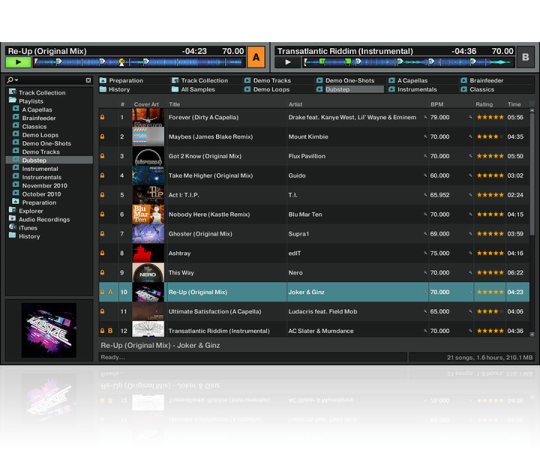Click the 65.952 BPM value
The height and width of the screenshot is (450, 540).
(x=439, y=195)
